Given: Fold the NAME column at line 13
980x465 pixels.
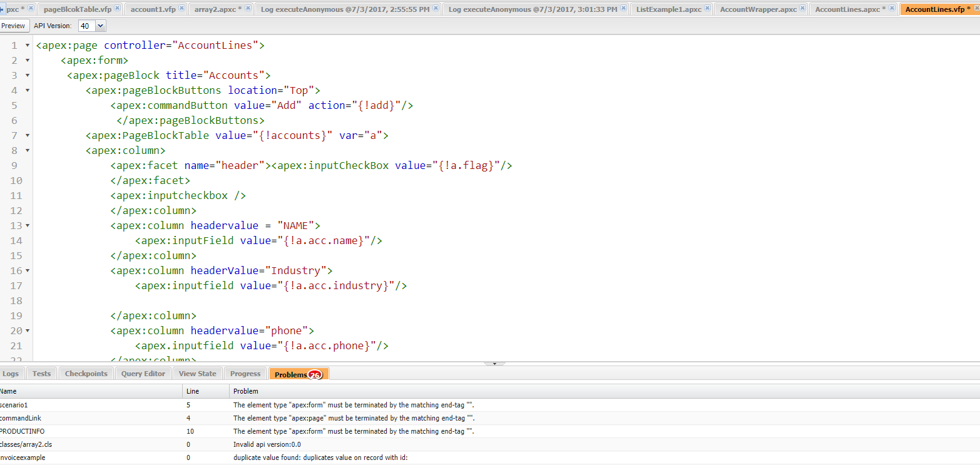Looking at the screenshot, I should click(x=28, y=226).
